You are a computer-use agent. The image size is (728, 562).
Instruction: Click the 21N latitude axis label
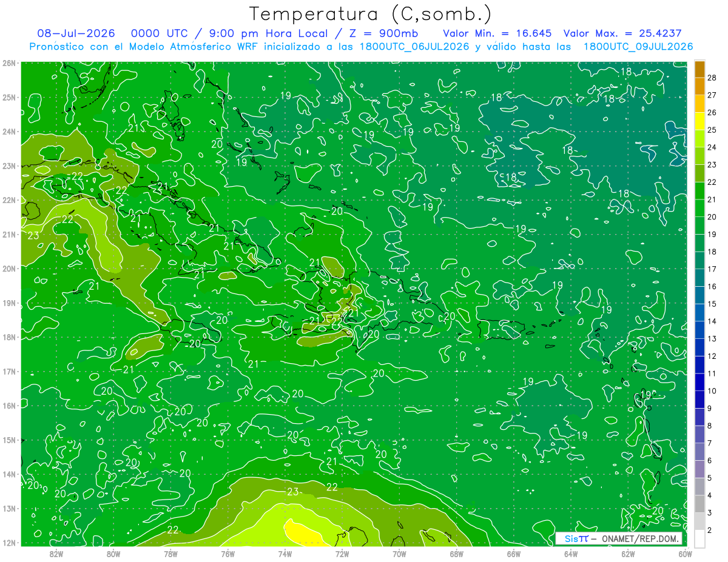coord(8,234)
